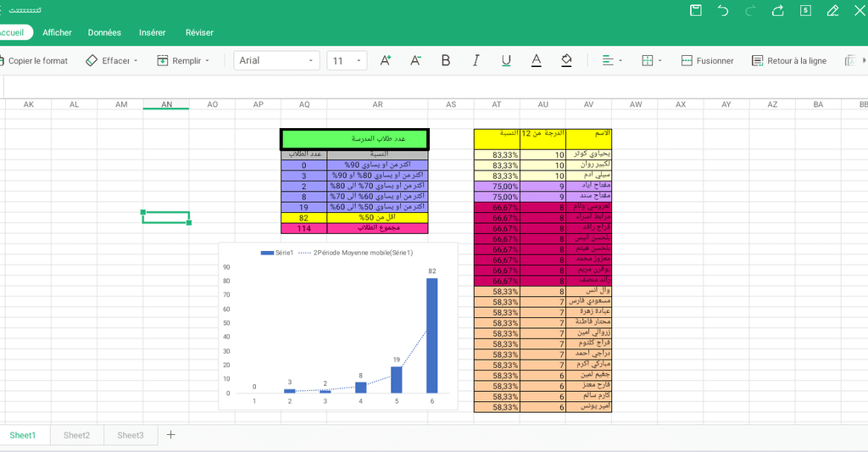Add a new sheet with plus icon
868x452 pixels.
(x=170, y=435)
